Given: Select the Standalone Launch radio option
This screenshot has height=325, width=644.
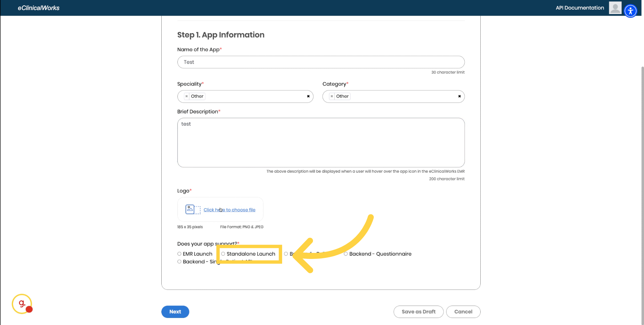Looking at the screenshot, I should 223,254.
